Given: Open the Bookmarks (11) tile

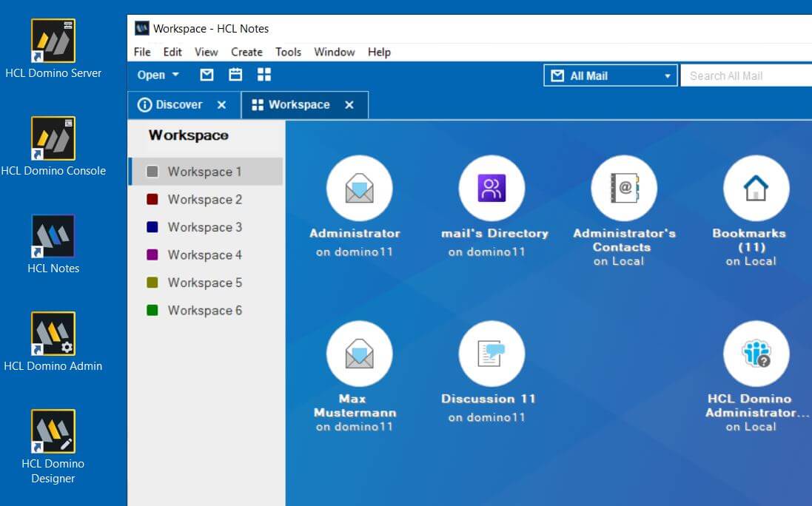Looking at the screenshot, I should 756,189.
